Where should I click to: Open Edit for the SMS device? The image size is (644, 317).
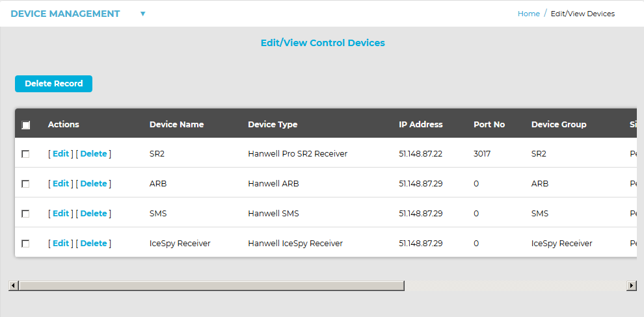pyautogui.click(x=60, y=214)
